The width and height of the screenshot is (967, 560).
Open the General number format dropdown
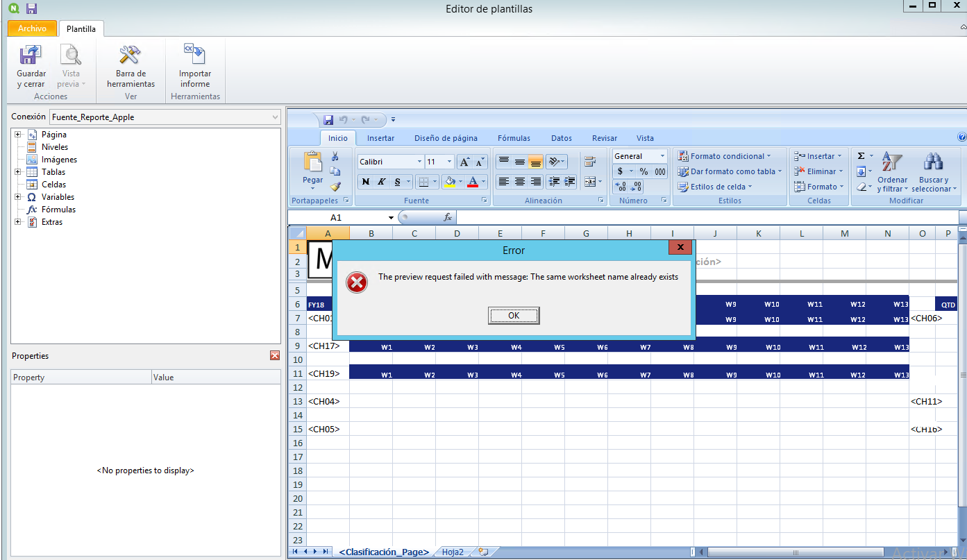662,156
